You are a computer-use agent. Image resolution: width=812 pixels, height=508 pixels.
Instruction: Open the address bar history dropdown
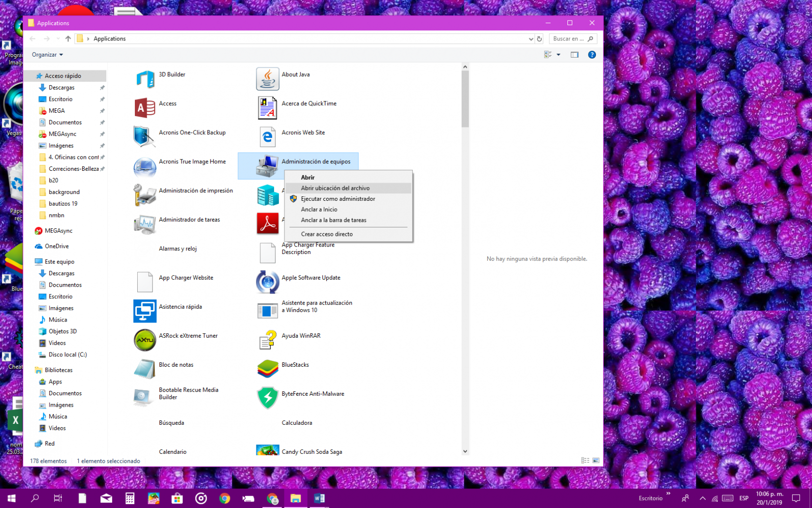click(x=531, y=39)
